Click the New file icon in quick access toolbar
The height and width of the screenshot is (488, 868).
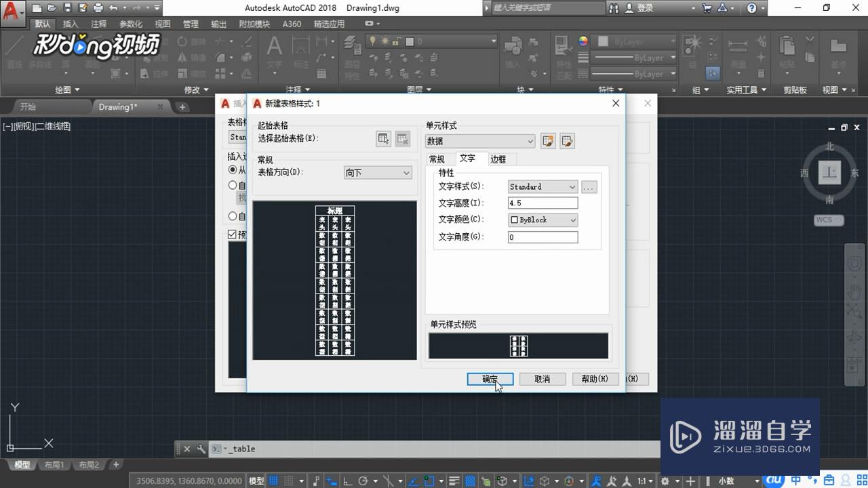[37, 8]
